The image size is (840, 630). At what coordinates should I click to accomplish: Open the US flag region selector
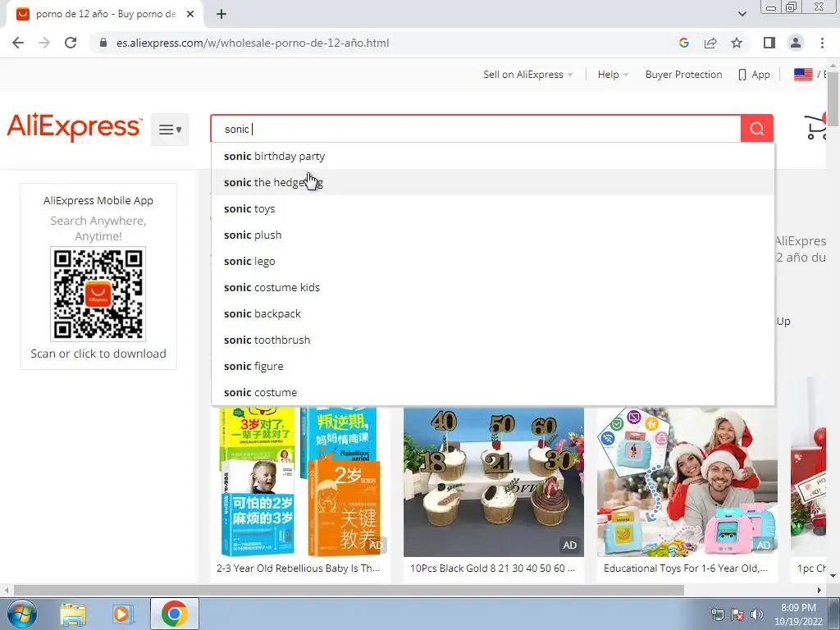pyautogui.click(x=803, y=75)
